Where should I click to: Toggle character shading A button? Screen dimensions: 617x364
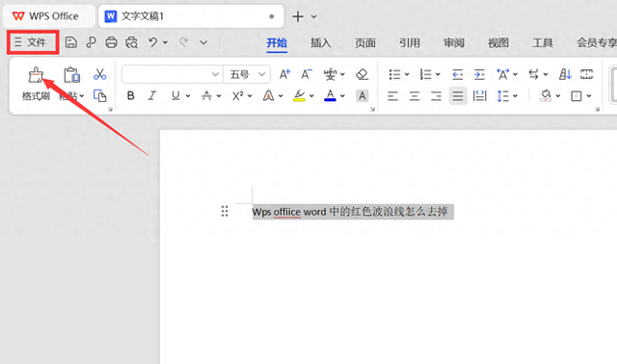point(362,95)
